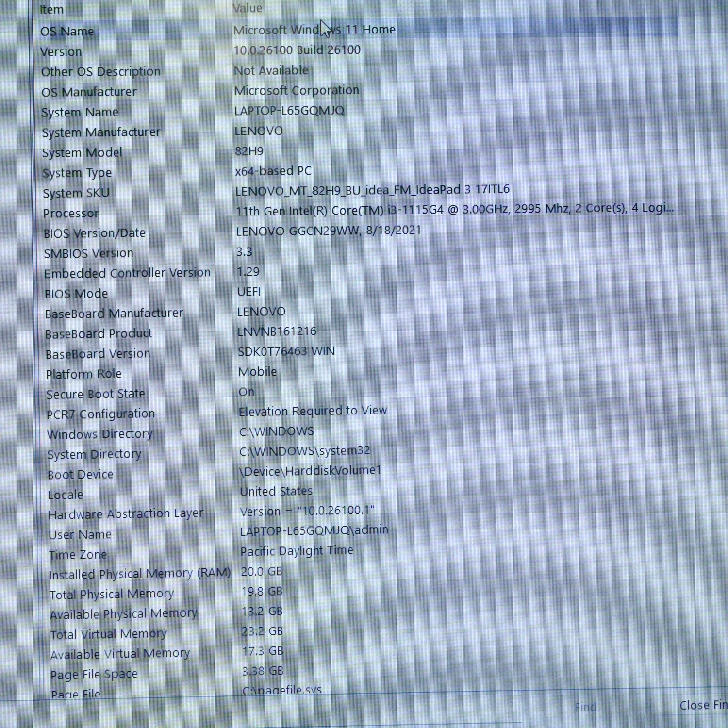Screen dimensions: 728x728
Task: Click the '3.3' SMBIOS value
Action: point(244,251)
